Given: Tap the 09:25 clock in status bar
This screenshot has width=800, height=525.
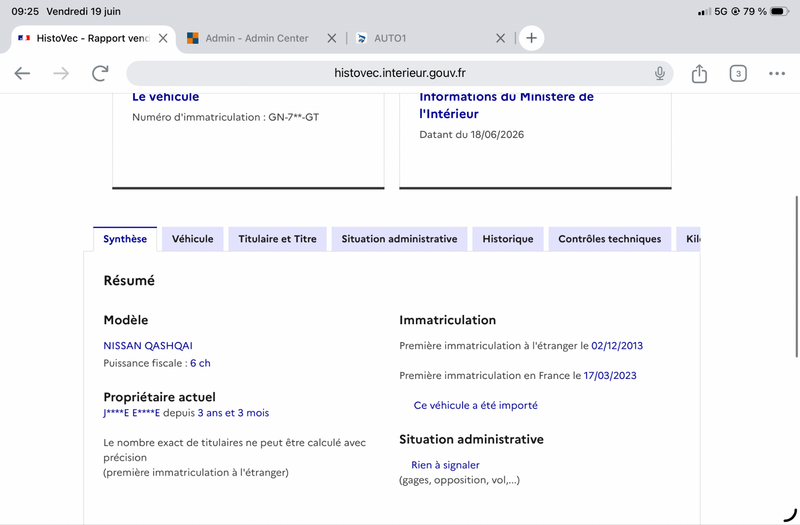Looking at the screenshot, I should 25,11.
